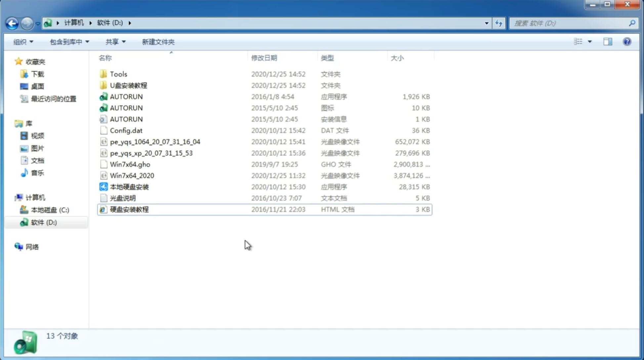Open the U盘安装教程 folder
644x360 pixels.
(128, 85)
